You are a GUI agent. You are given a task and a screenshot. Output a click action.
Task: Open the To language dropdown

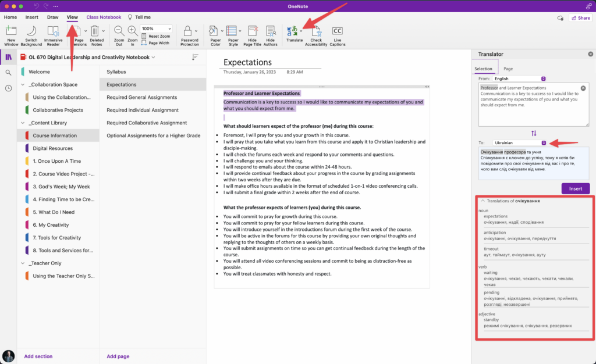(544, 142)
